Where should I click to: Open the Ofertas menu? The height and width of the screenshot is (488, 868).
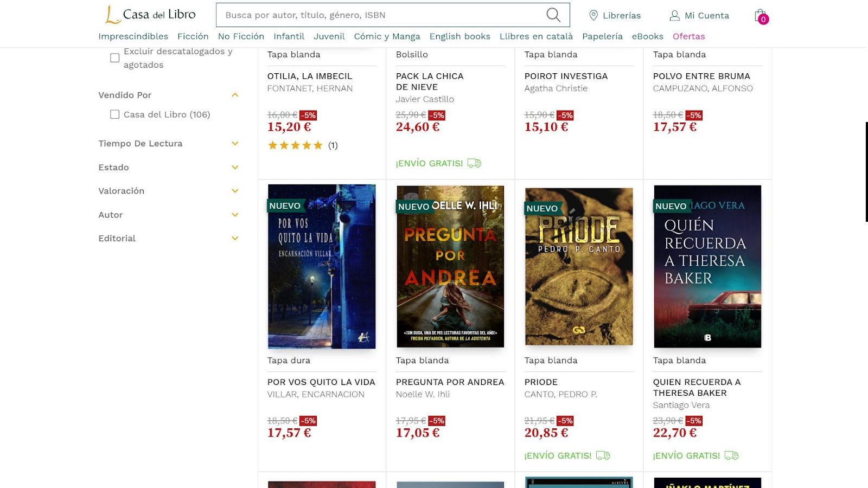tap(688, 36)
